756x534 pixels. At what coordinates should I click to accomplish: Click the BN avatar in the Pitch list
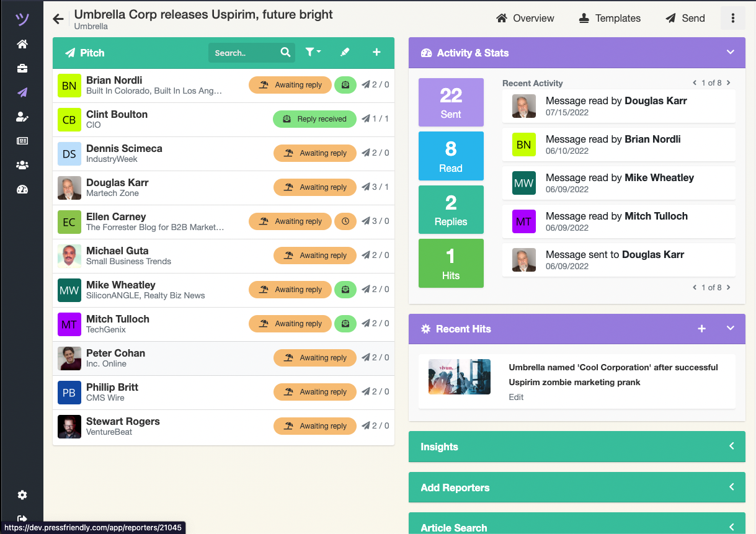pyautogui.click(x=69, y=86)
